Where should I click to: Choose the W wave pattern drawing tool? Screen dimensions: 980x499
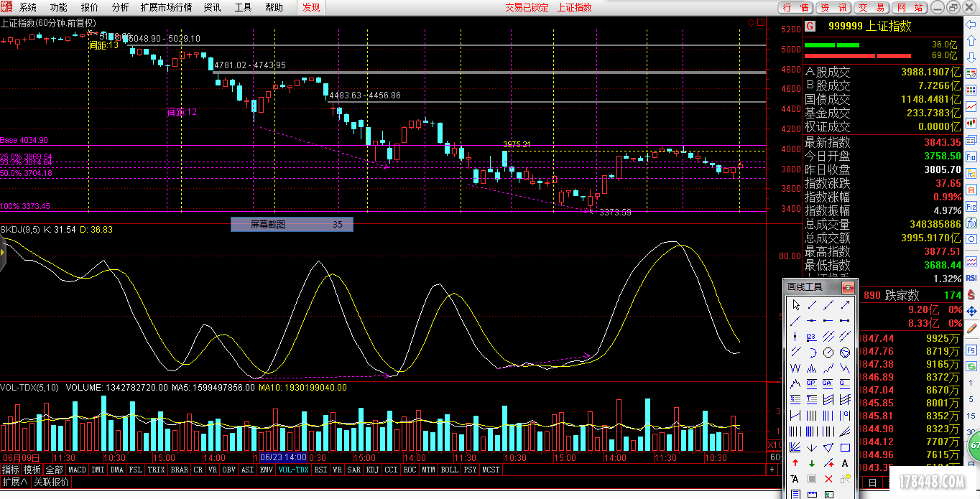coord(795,368)
